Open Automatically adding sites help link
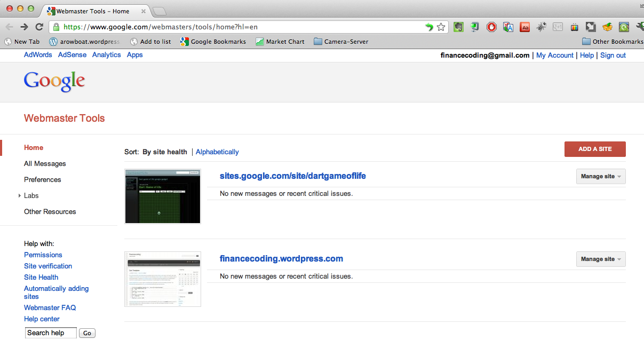Image resolution: width=644 pixels, height=356 pixels. pyautogui.click(x=57, y=292)
